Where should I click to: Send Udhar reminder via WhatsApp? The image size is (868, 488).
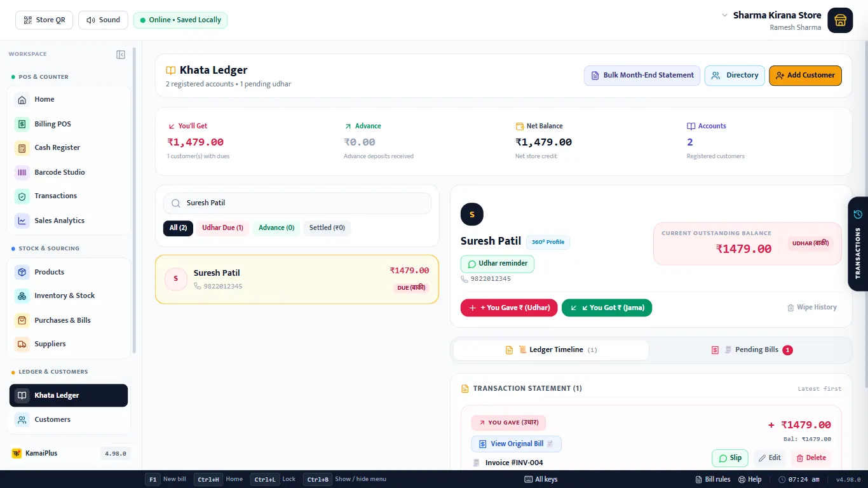coord(498,264)
